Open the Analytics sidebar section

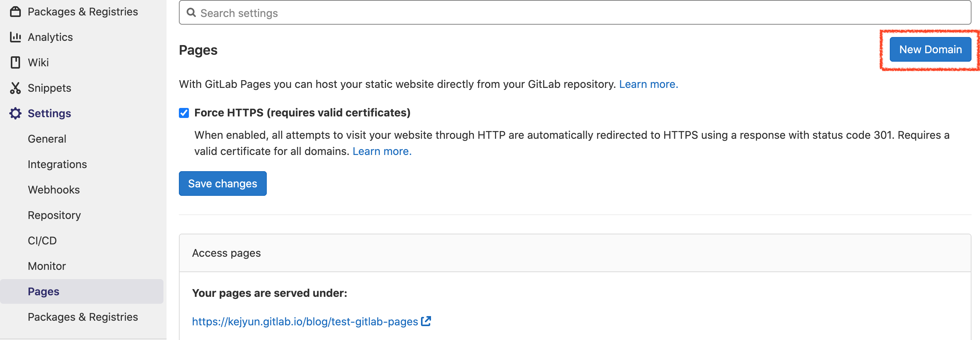(50, 37)
